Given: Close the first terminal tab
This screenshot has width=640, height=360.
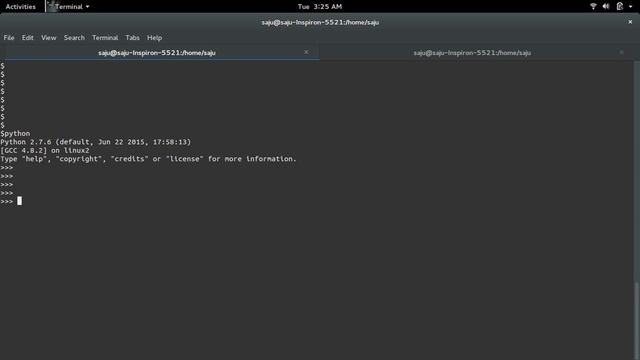Looking at the screenshot, I should coord(306,52).
